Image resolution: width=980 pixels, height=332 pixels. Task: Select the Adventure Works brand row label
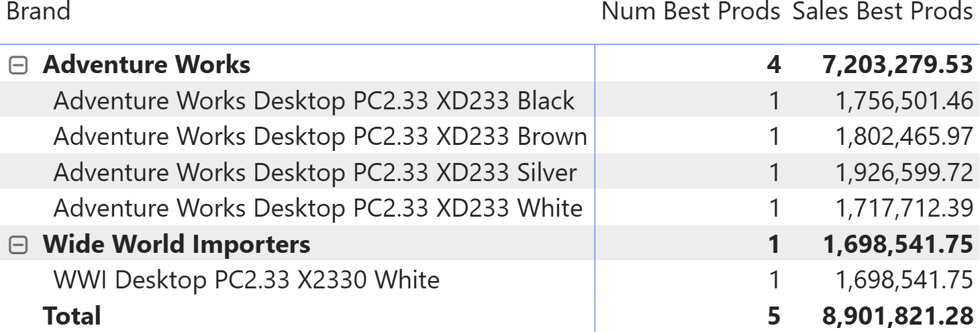(146, 65)
